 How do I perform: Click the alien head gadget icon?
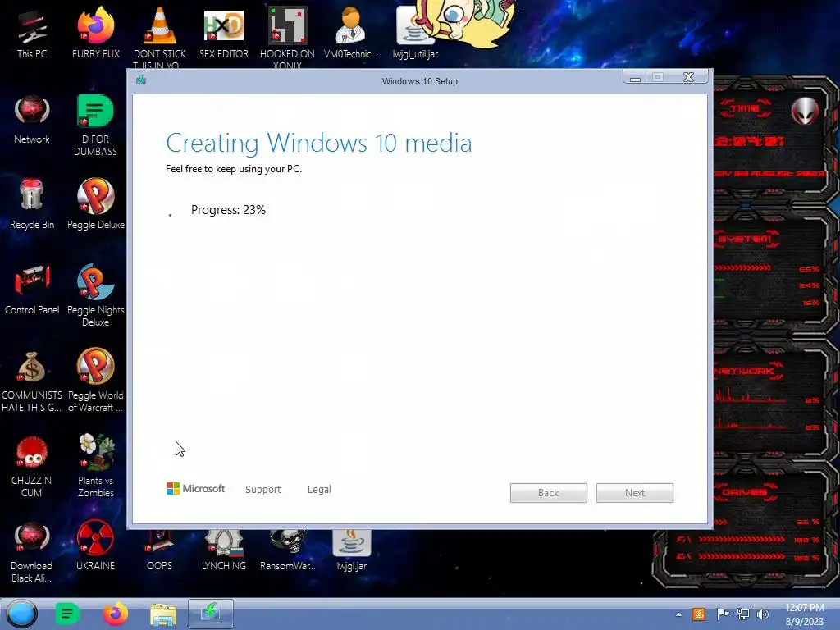[x=806, y=111]
